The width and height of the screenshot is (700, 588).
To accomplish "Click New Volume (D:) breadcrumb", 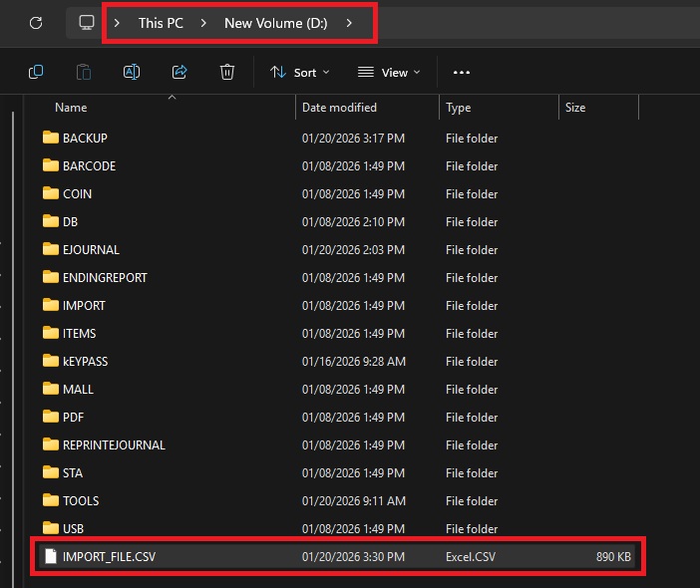I will pos(275,23).
